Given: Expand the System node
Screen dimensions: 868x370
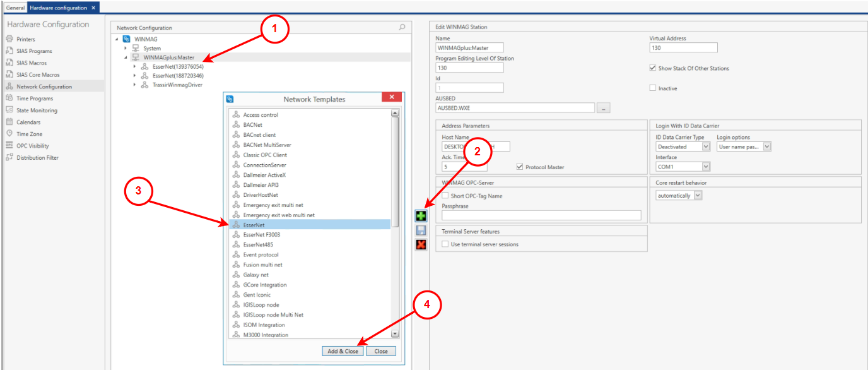Looking at the screenshot, I should pyautogui.click(x=126, y=48).
